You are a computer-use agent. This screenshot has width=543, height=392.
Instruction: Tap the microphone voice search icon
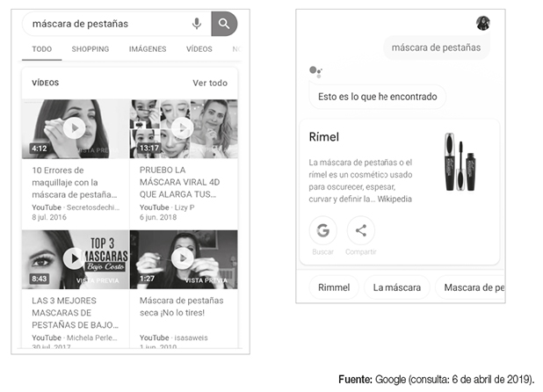coord(197,24)
